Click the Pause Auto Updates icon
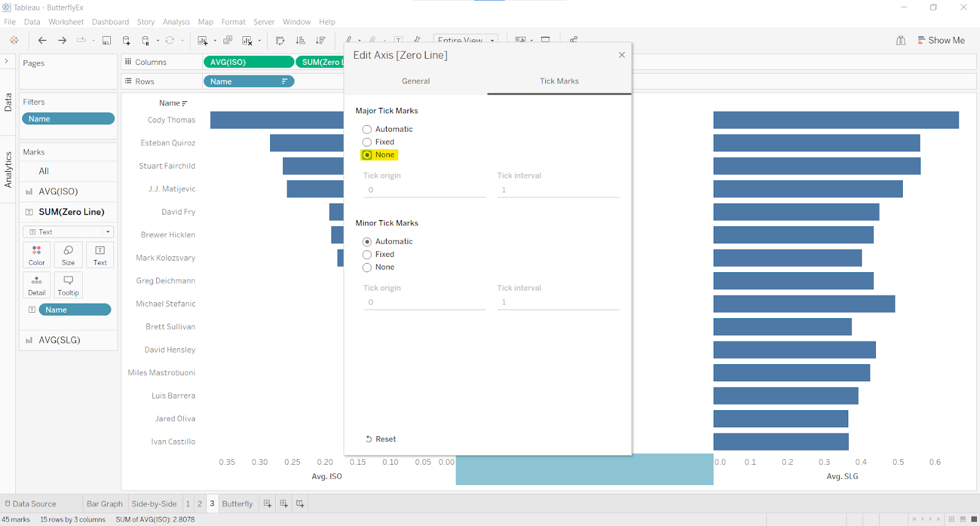Image resolution: width=980 pixels, height=526 pixels. point(146,40)
